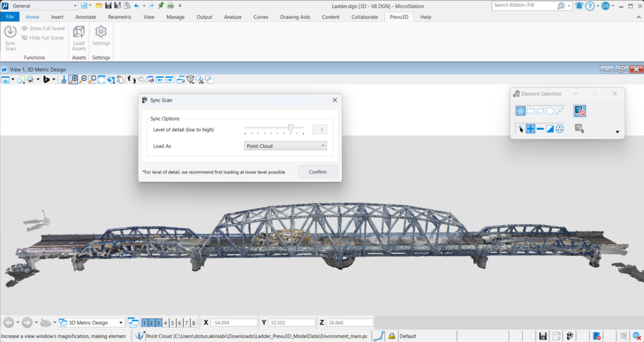
Task: Collapse the ribbon with chevron
Action: (x=639, y=17)
